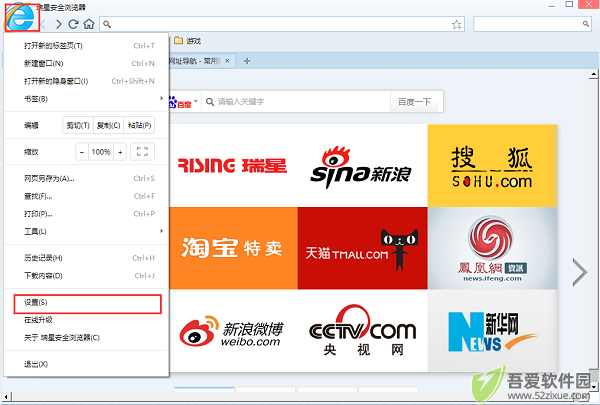Viewport: 600px width, 405px height.
Task: Open the CCTV.com 央视网 tile
Action: tap(362, 331)
